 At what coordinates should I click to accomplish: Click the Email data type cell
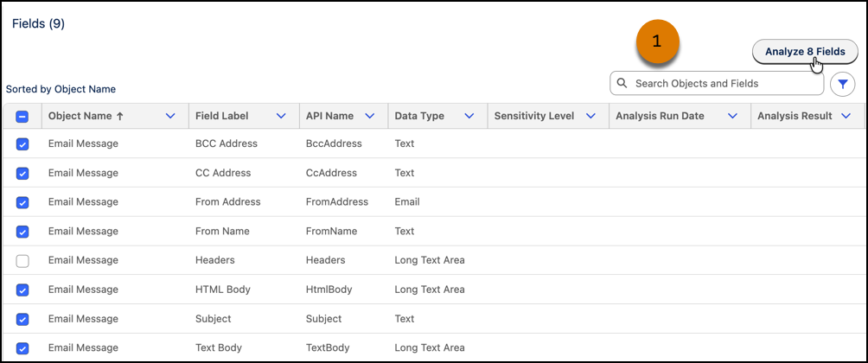pyautogui.click(x=407, y=202)
